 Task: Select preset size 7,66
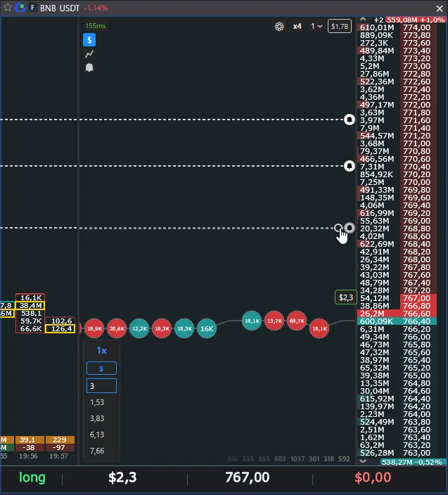(x=97, y=451)
